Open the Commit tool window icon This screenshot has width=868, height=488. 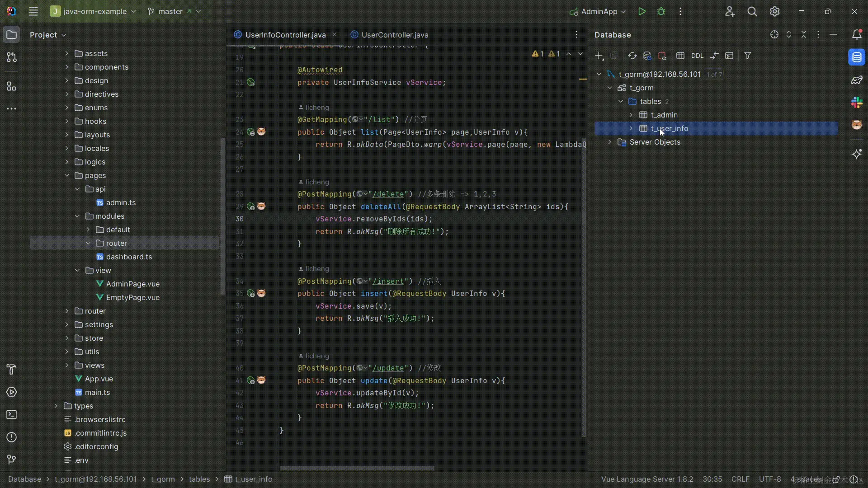point(11,460)
